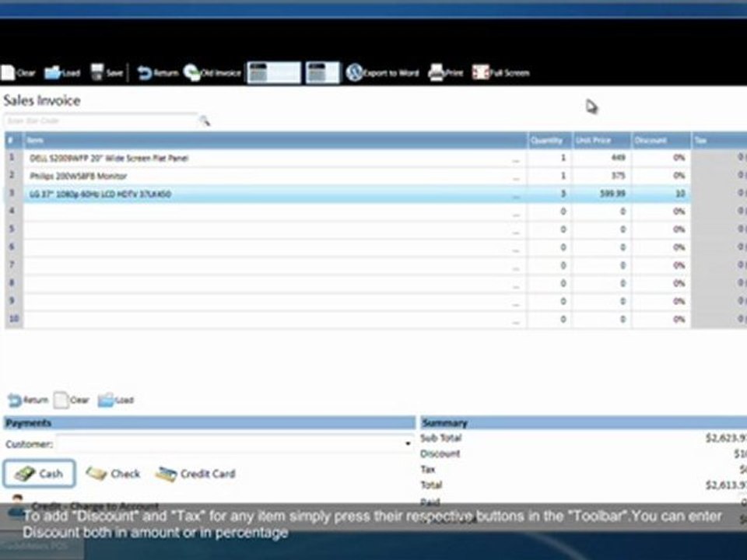Open item picker for the Philips Monitor row

516,178
